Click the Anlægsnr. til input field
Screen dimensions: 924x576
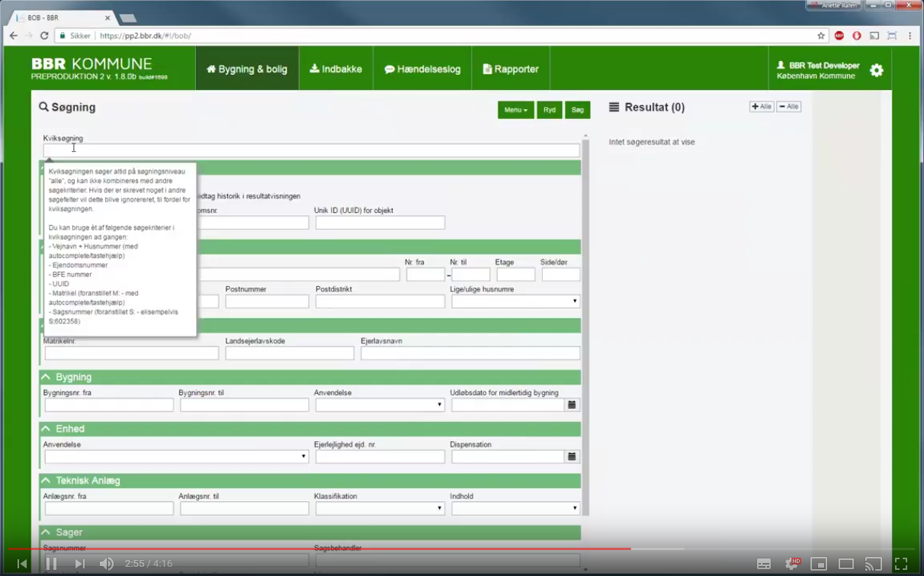[x=244, y=509]
